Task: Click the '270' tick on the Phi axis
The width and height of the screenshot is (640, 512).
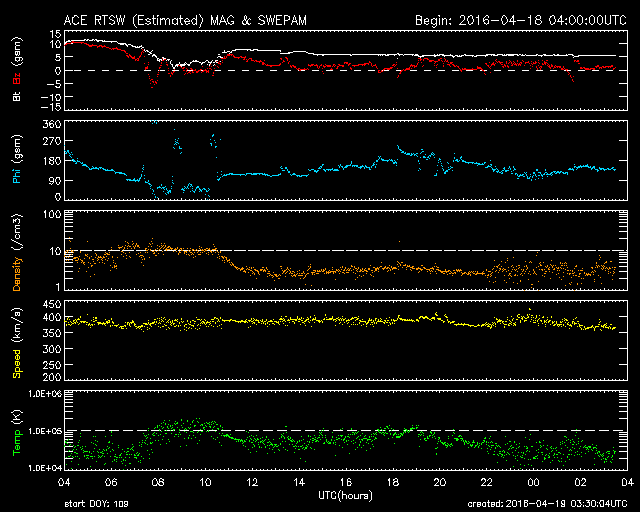Action: [52, 141]
